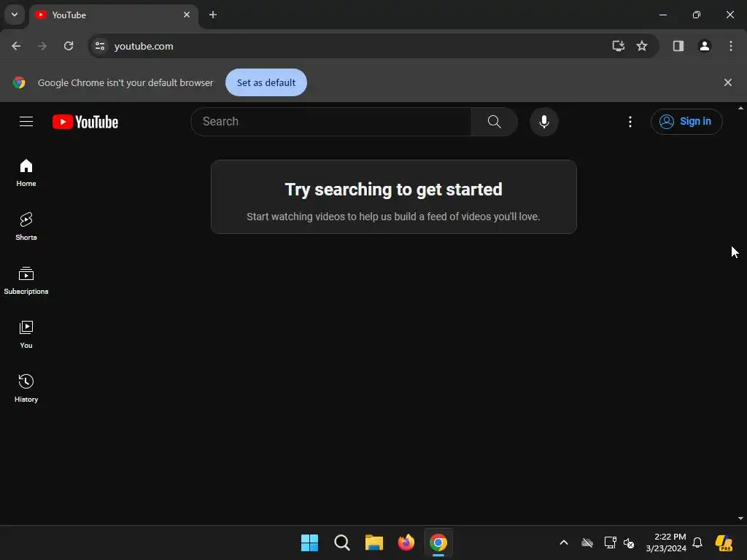This screenshot has height=560, width=747.
Task: Click the OneDrive cloud tray icon
Action: click(x=587, y=542)
